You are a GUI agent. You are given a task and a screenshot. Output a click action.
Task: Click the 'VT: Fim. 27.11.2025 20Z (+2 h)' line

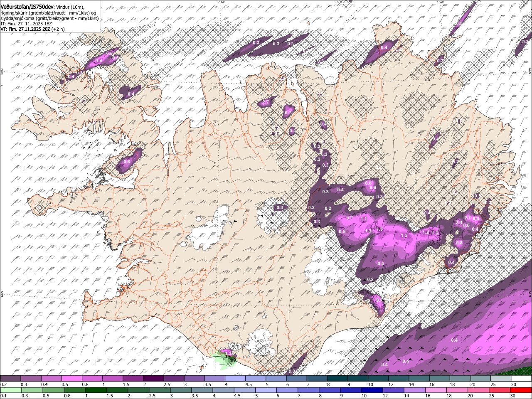32,29
